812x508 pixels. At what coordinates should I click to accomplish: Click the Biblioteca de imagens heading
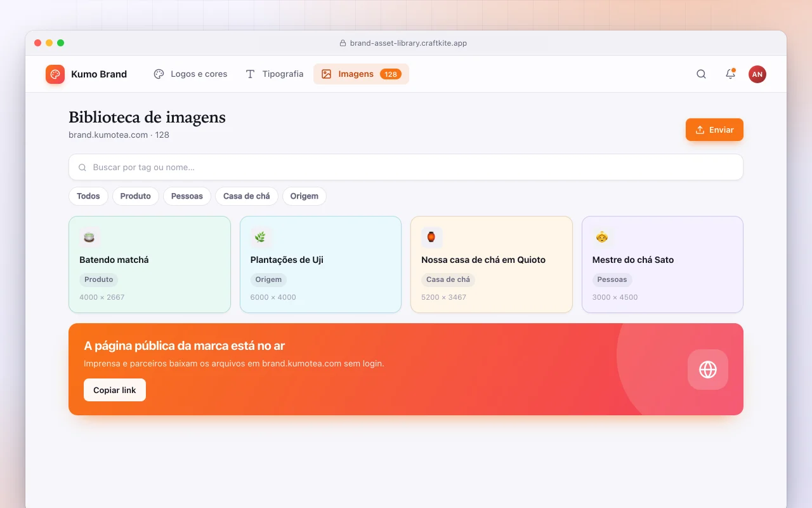coord(147,117)
